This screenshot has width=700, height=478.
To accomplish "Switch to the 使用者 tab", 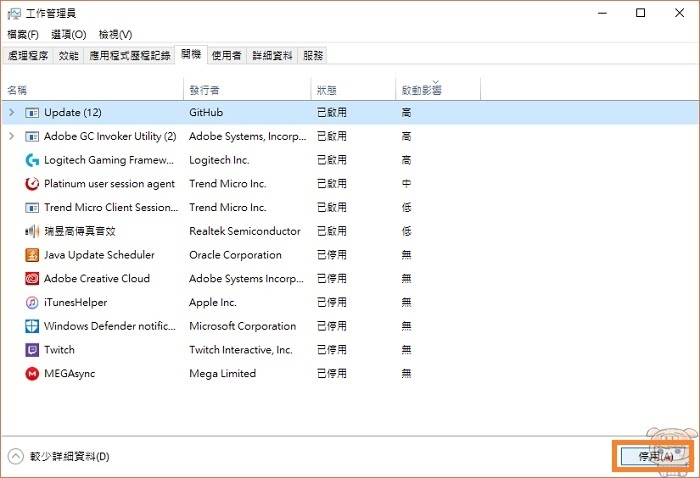I will point(226,55).
